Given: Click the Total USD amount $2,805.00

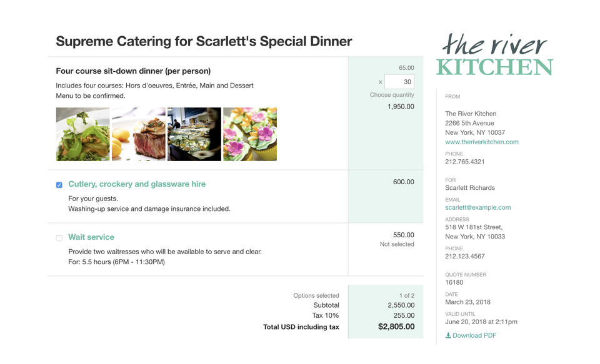Looking at the screenshot, I should (x=396, y=326).
